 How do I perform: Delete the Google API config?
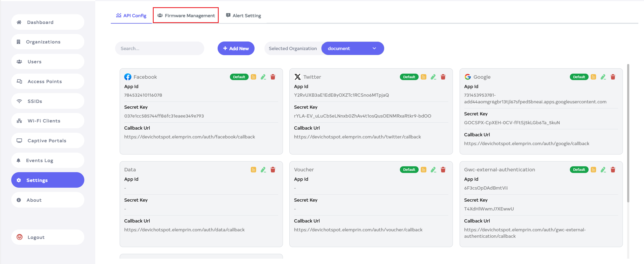click(x=613, y=77)
